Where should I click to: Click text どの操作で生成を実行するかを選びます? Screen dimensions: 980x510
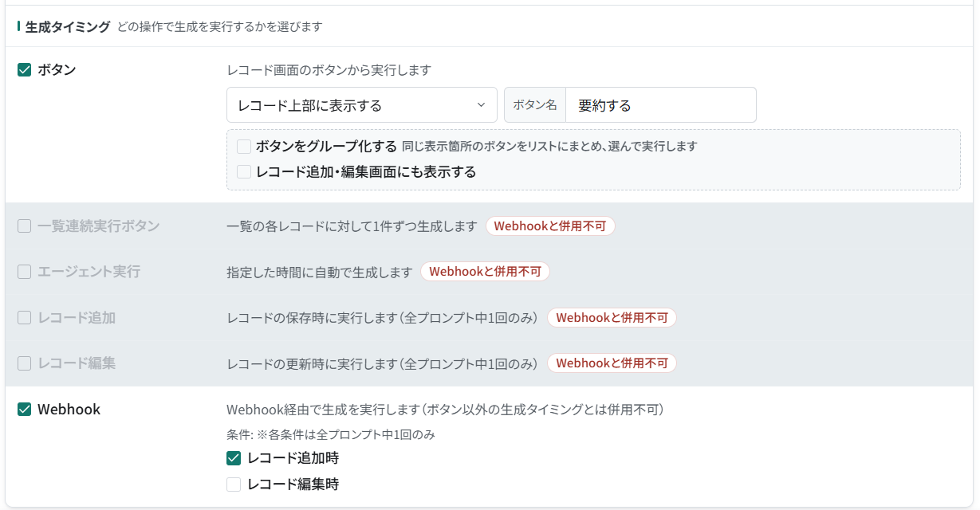point(219,26)
